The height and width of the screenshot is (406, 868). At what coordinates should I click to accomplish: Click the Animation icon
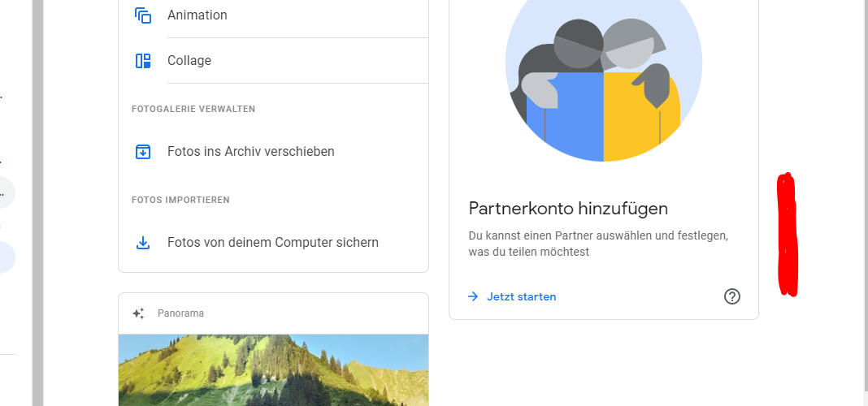pyautogui.click(x=143, y=15)
